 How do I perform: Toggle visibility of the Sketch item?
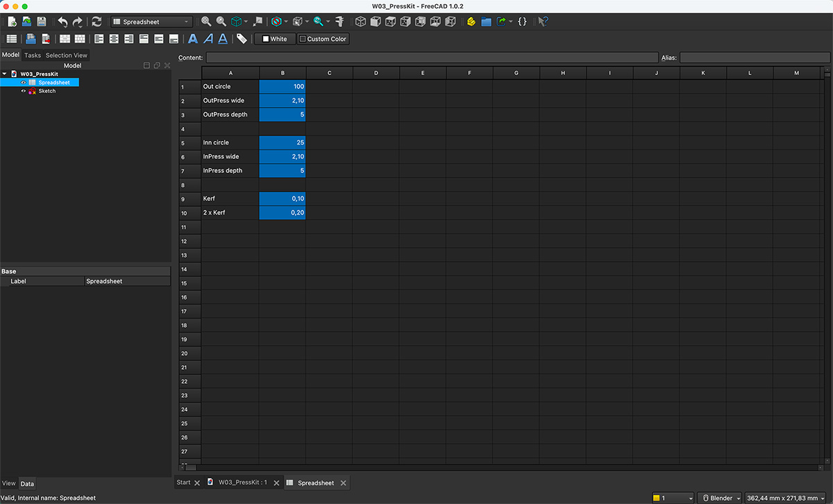click(x=22, y=90)
